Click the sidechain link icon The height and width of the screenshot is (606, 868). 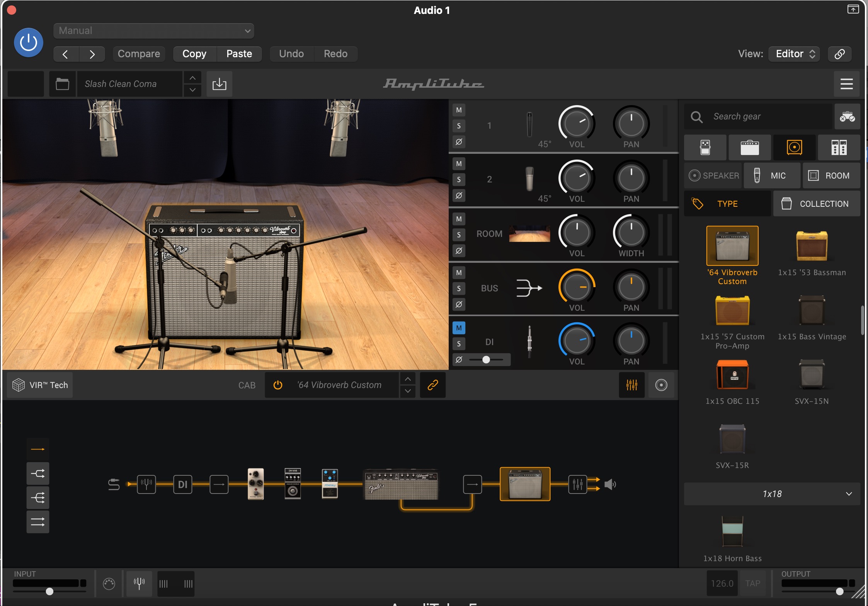tap(839, 54)
